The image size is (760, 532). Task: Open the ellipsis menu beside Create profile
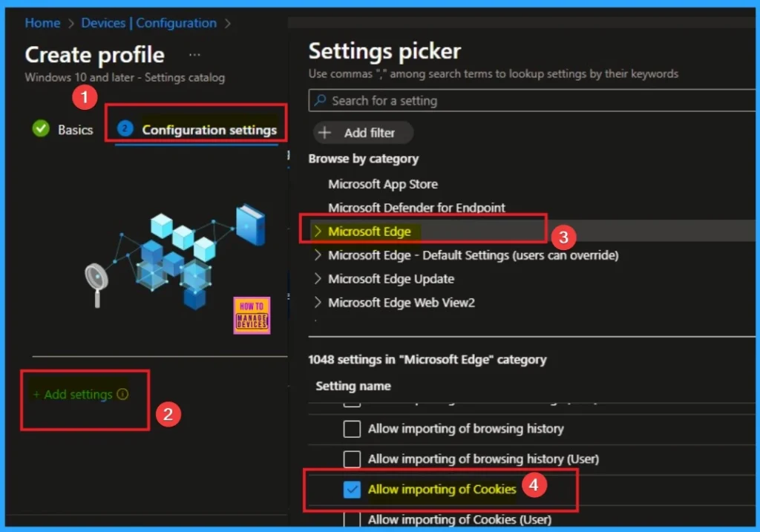[x=194, y=55]
